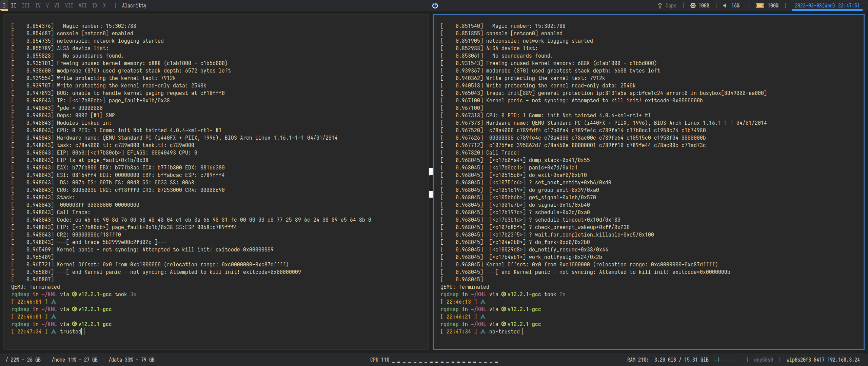Screen dimensions: 868x366
Task: Click '/home 11% - 27 GB' disk entry
Action: click(x=75, y=360)
